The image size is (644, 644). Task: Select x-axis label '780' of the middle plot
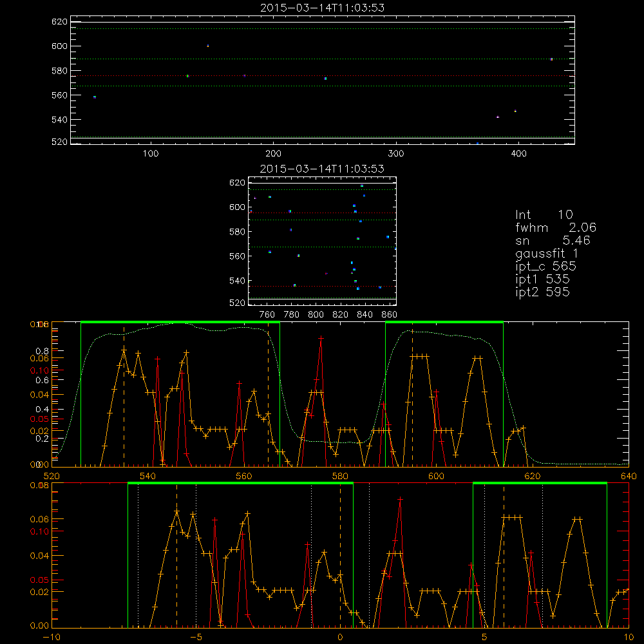(292, 315)
